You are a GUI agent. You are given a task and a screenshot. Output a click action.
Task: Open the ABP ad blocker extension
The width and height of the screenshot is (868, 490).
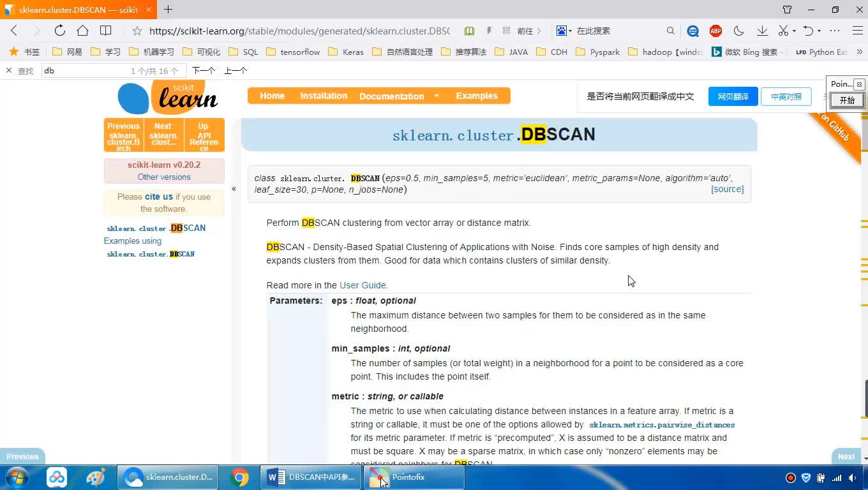[715, 31]
